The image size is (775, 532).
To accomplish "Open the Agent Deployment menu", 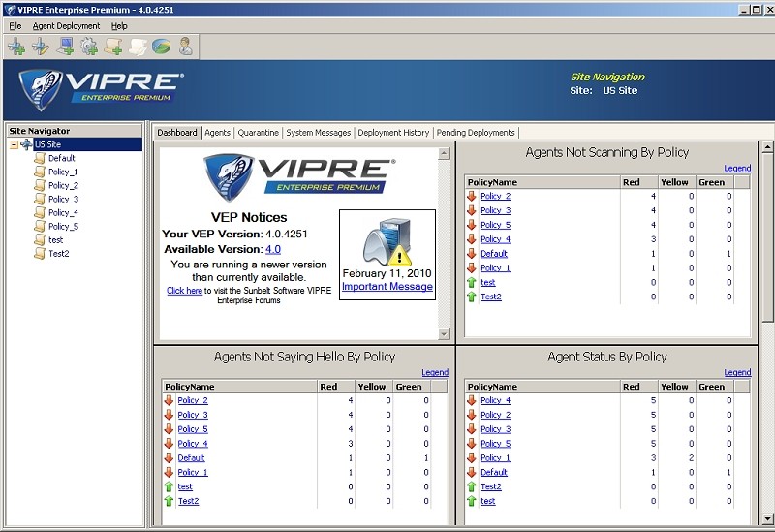I will point(66,25).
